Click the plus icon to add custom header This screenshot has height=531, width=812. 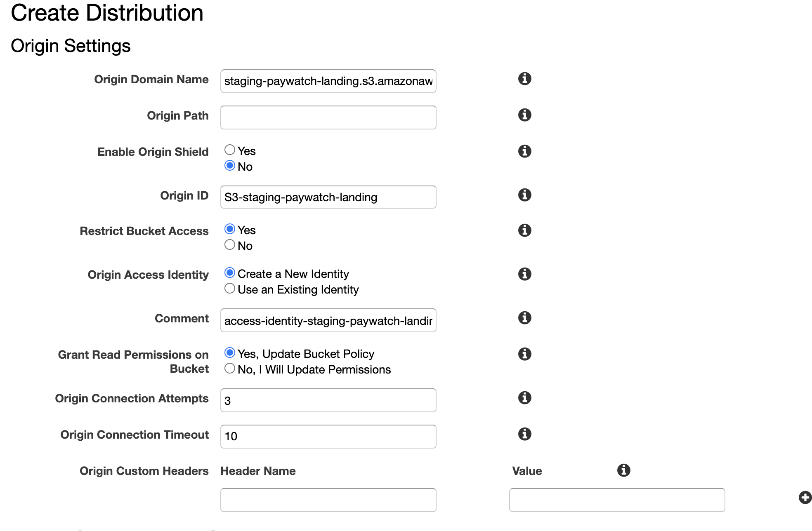click(x=805, y=498)
